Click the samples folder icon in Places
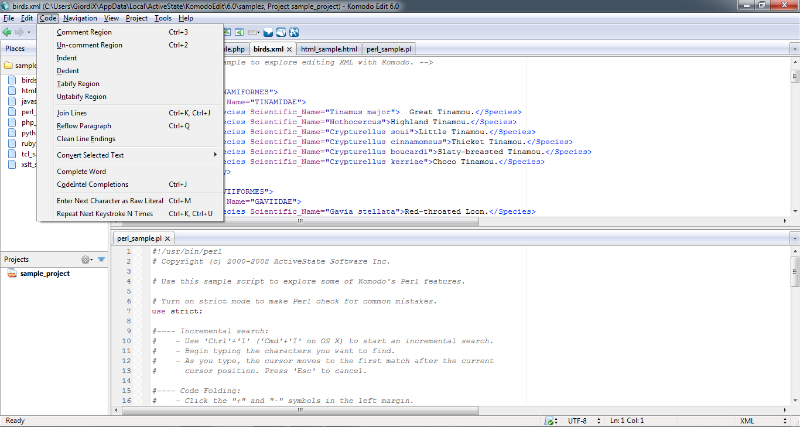Screen dimensions: 800x427 point(8,66)
